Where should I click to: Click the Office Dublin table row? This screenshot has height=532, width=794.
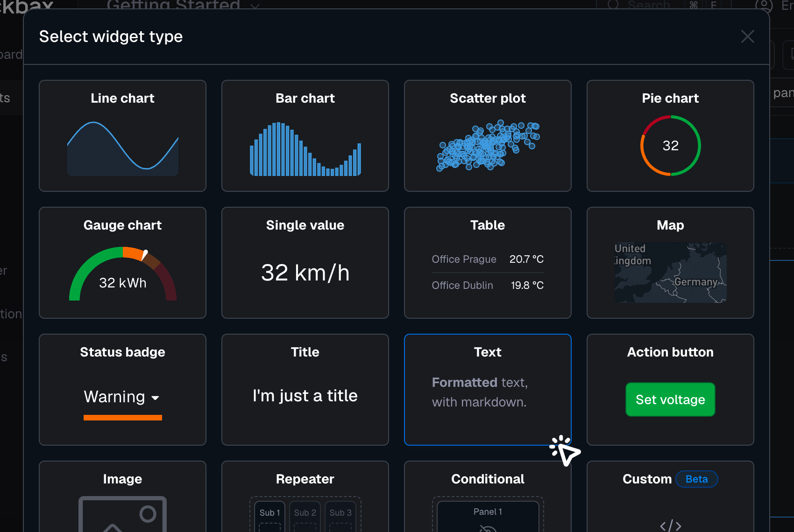tap(488, 285)
